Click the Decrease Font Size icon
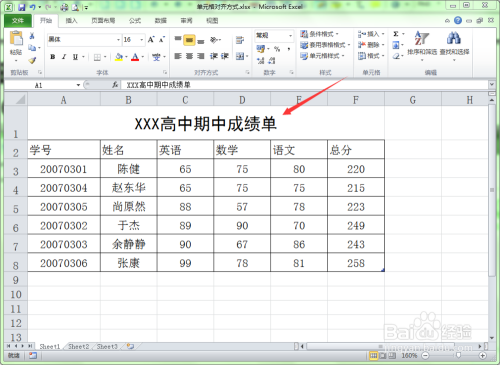The width and height of the screenshot is (500, 365). [x=162, y=40]
